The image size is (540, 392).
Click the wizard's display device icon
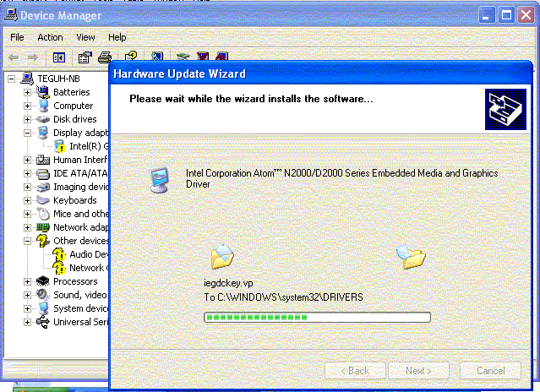pos(159,180)
